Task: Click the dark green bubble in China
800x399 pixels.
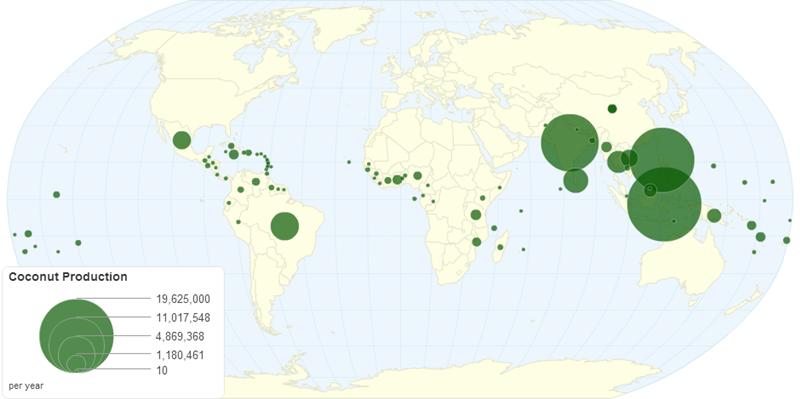Action: pyautogui.click(x=612, y=108)
